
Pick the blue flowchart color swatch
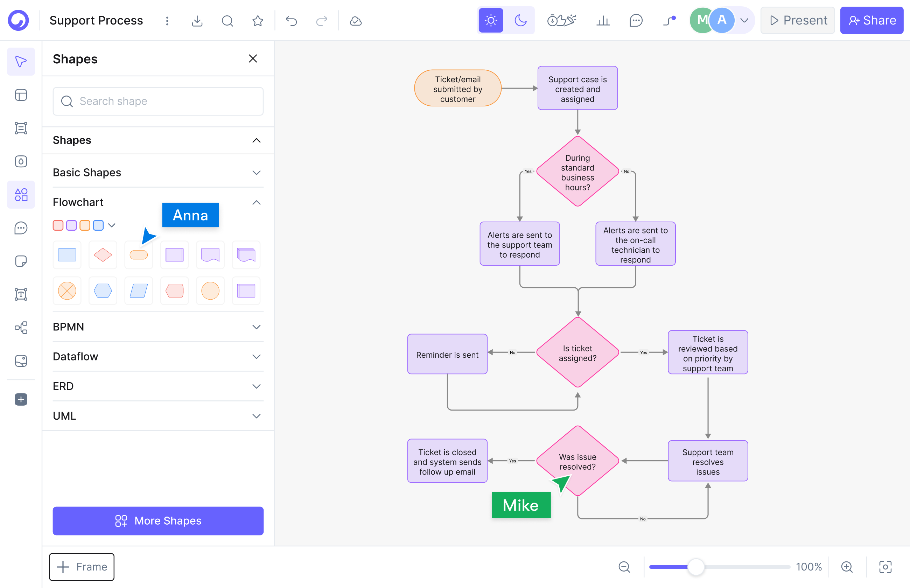point(98,225)
